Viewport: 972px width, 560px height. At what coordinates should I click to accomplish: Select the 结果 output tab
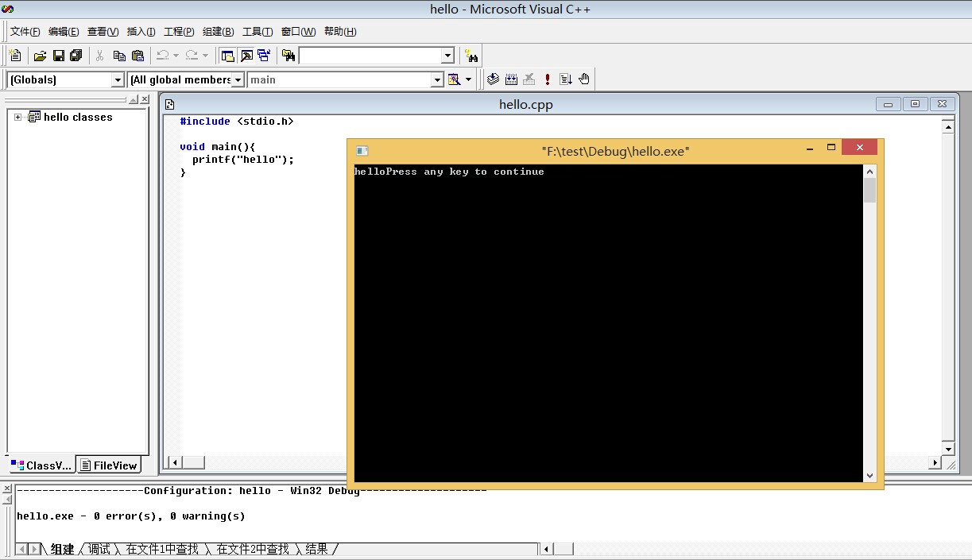316,549
